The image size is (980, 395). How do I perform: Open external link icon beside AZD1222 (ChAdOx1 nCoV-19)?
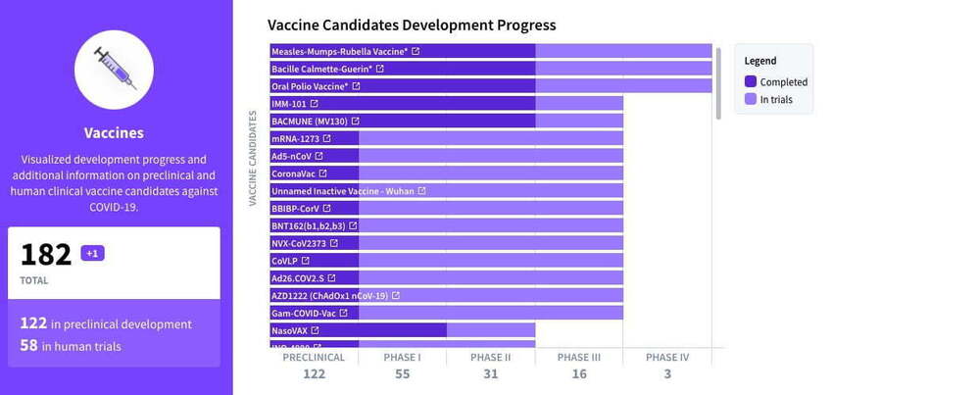tap(396, 296)
